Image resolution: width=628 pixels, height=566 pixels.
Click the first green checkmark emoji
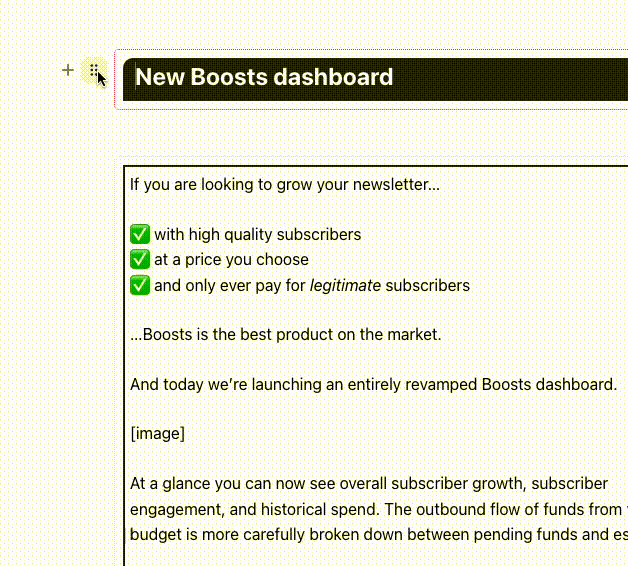[x=140, y=235]
